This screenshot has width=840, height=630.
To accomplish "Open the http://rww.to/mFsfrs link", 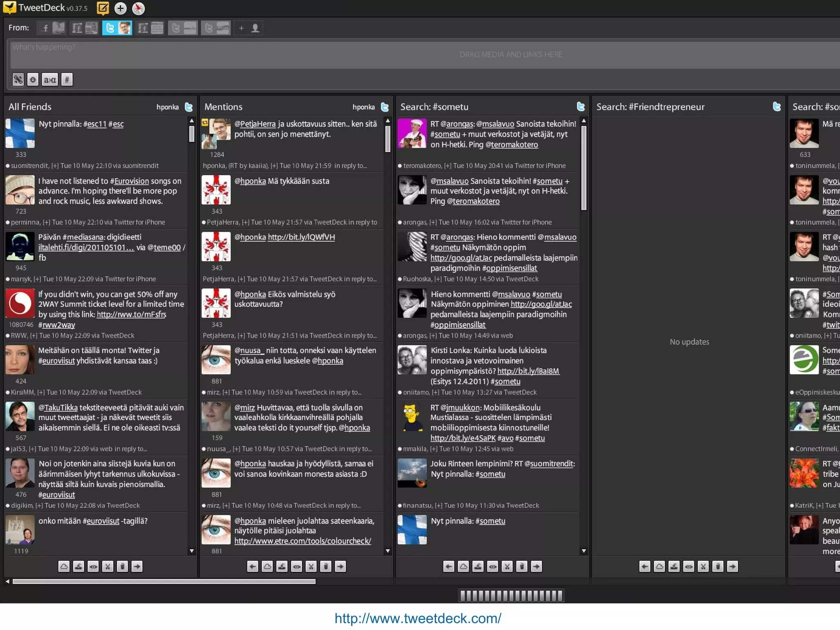I will (x=131, y=314).
